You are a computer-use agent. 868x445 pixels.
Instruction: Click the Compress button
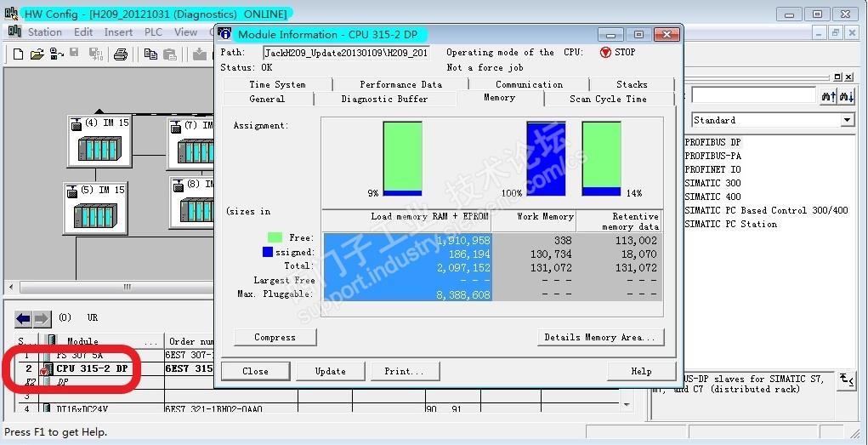(x=275, y=337)
